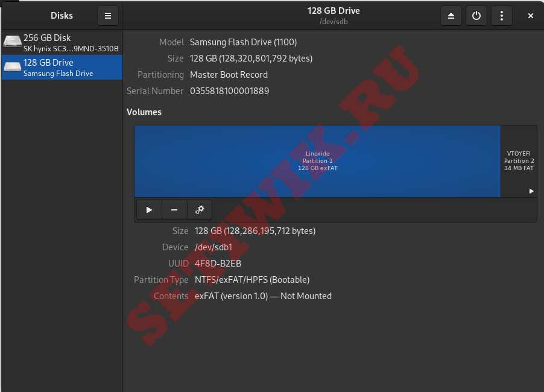Open the Disks application hamburger menu
This screenshot has width=544, height=392.
[x=108, y=16]
